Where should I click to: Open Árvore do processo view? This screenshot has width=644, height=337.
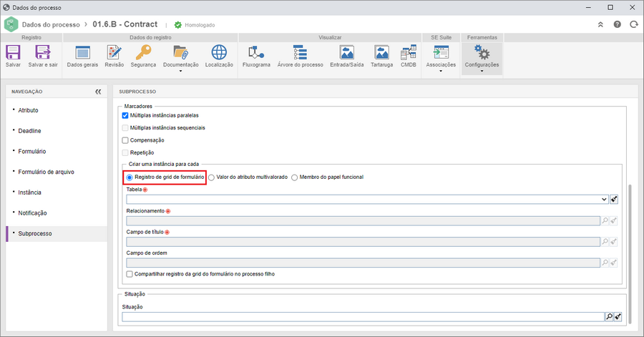300,52
